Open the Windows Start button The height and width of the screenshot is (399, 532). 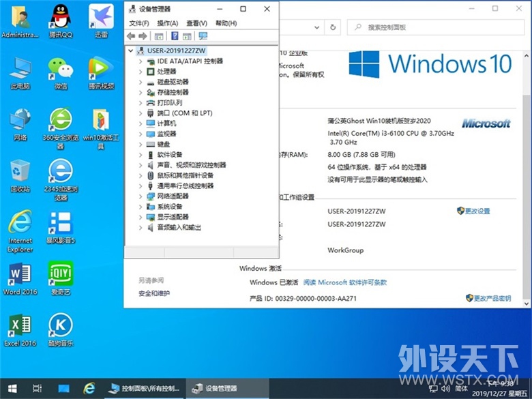point(12,389)
